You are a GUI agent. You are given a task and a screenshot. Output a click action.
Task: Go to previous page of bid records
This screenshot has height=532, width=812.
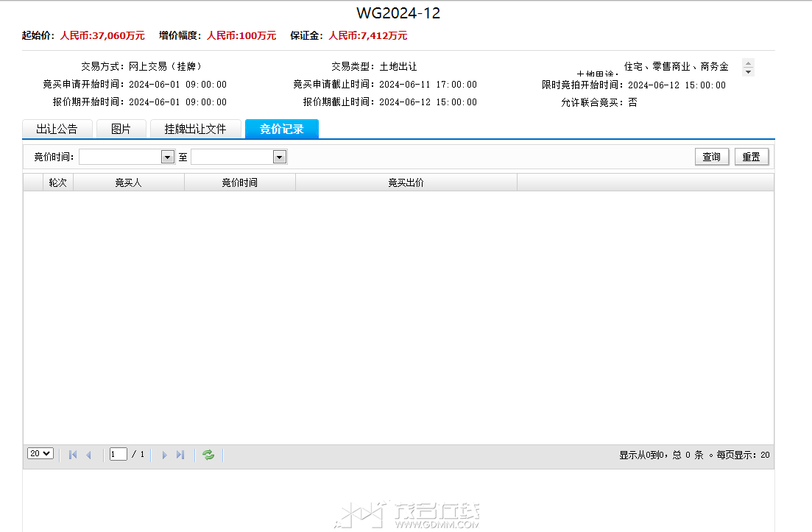click(x=89, y=455)
